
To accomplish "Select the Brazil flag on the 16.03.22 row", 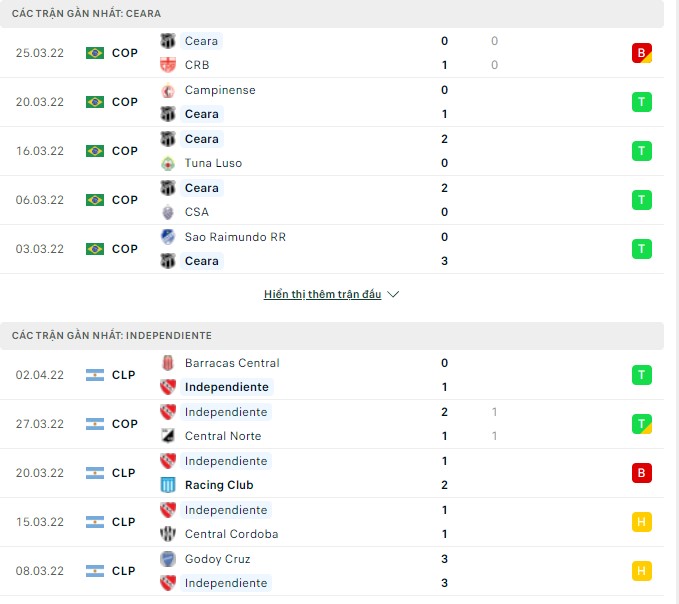I will point(95,151).
